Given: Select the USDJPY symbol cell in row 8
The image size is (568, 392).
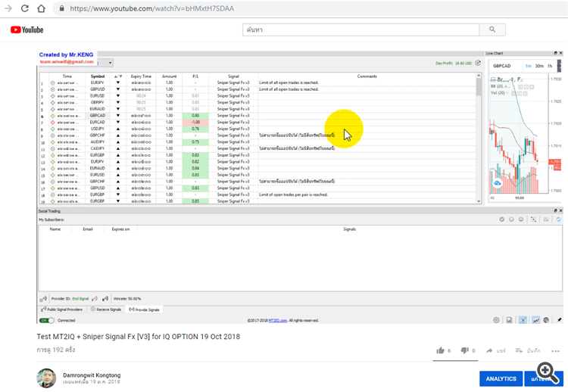Looking at the screenshot, I should pos(98,129).
